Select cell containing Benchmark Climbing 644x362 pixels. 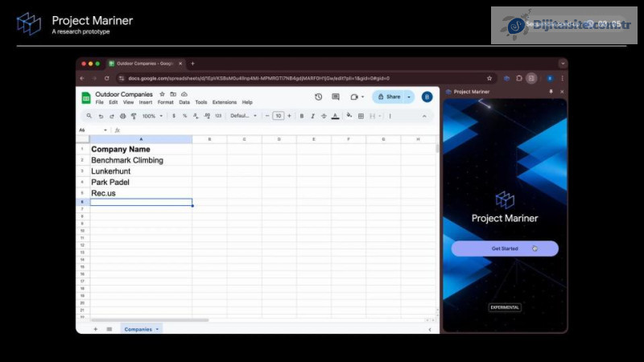[x=141, y=160]
